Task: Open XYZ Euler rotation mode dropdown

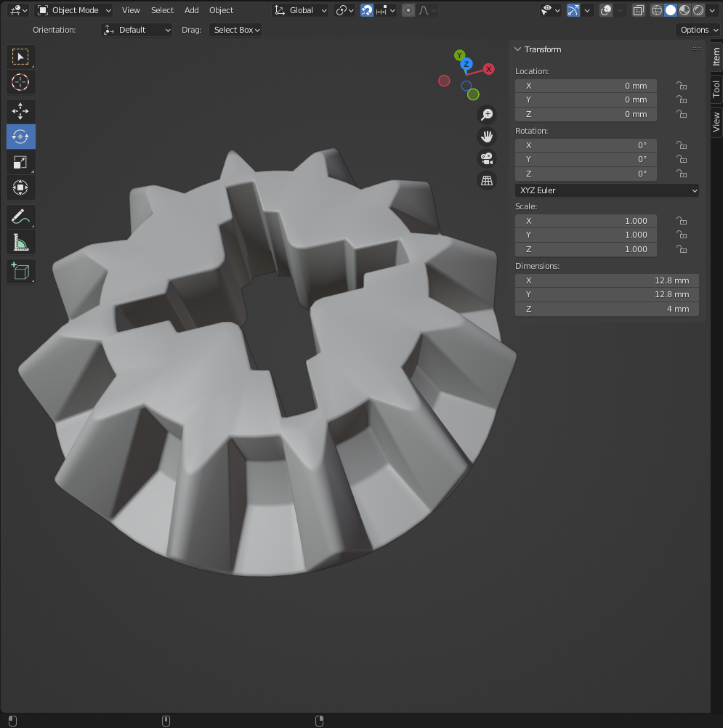Action: (607, 190)
